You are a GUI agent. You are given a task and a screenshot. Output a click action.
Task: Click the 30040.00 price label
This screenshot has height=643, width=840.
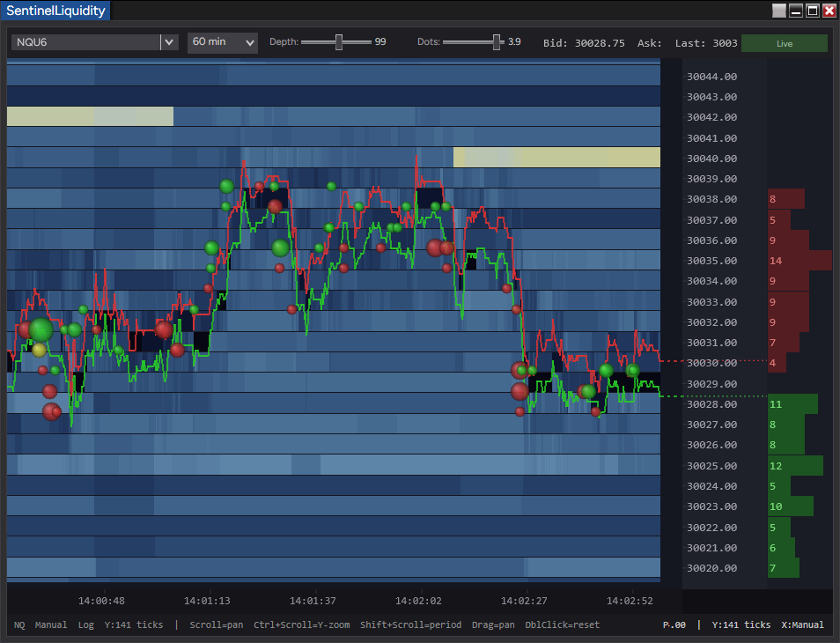(x=711, y=159)
